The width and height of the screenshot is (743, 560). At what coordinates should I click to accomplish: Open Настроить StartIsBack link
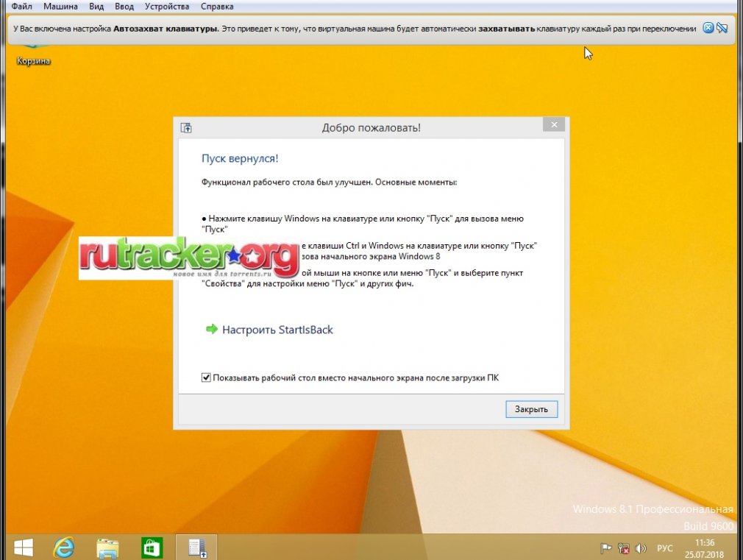pos(277,330)
